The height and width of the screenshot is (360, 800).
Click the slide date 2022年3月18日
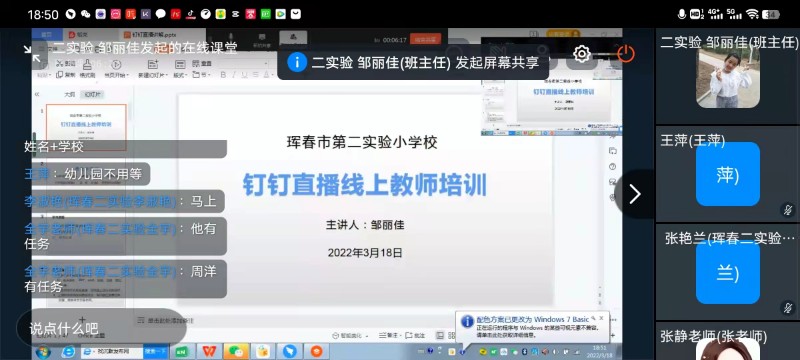(x=365, y=252)
